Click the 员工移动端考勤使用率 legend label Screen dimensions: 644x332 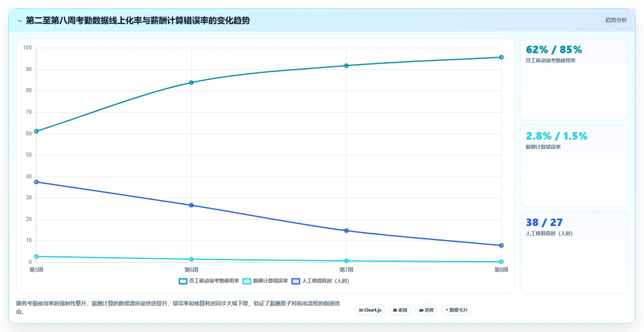[x=214, y=281]
